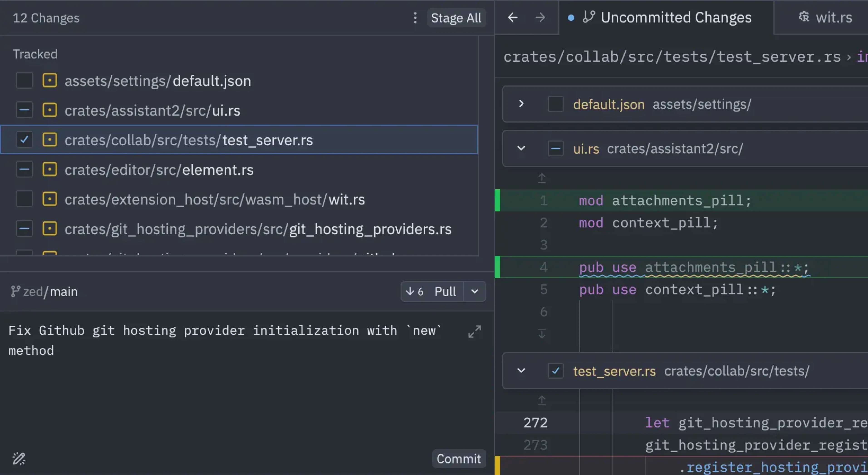Viewport: 868px width, 475px height.
Task: Click the Stage All button
Action: click(x=456, y=17)
